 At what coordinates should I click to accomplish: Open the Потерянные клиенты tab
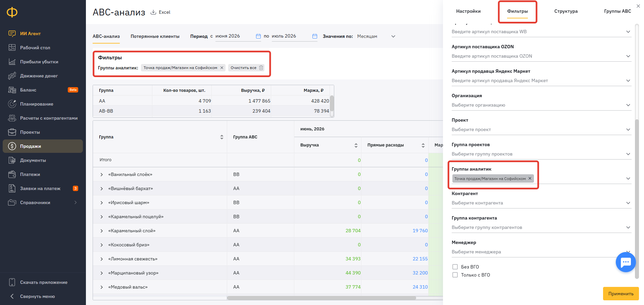tap(155, 36)
